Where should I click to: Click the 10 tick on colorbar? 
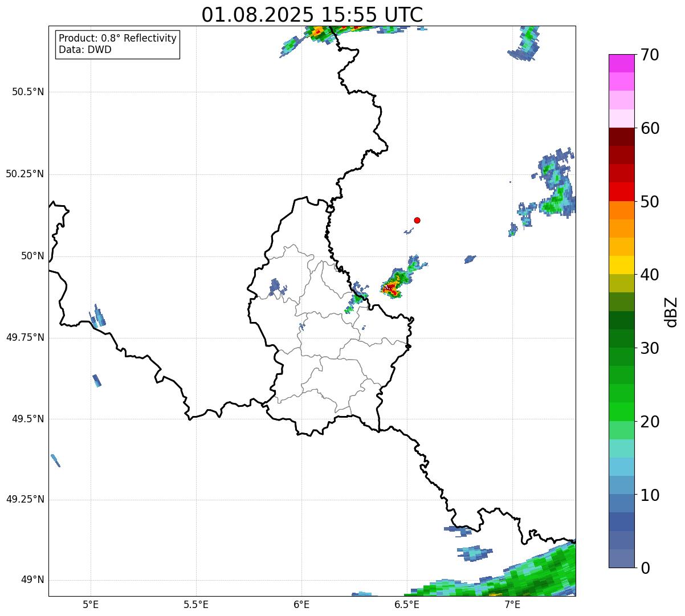tap(650, 495)
